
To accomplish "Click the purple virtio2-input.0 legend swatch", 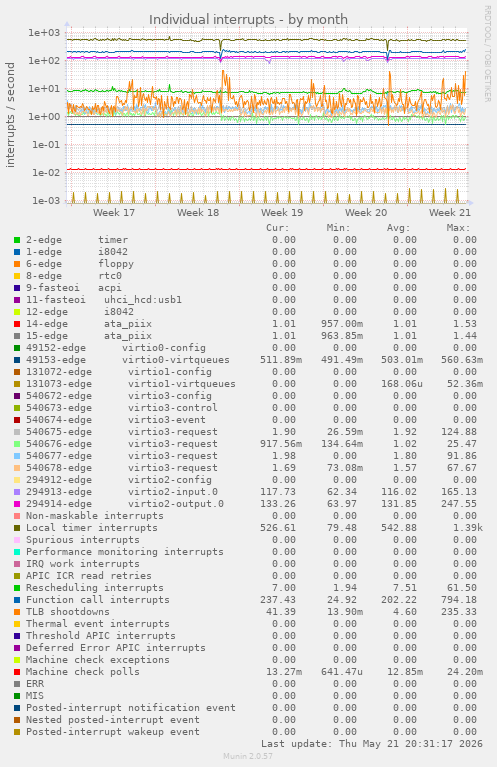I will point(17,492).
